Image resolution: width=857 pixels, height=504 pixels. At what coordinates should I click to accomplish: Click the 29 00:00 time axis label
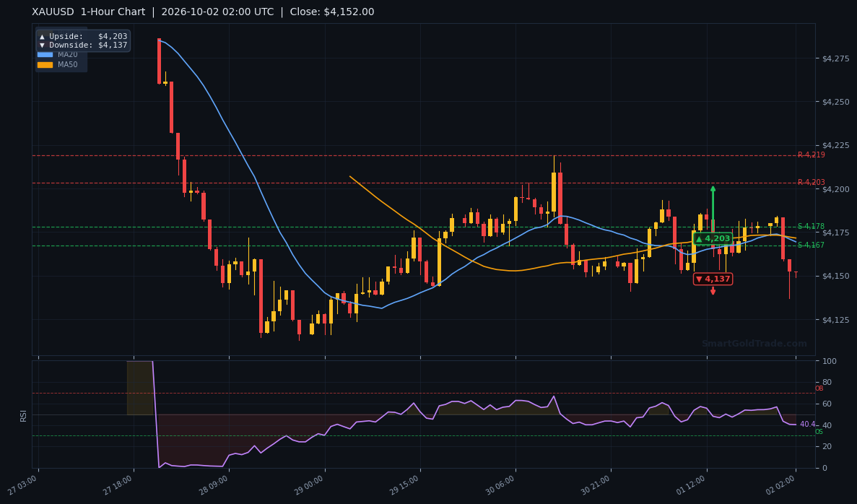click(x=309, y=485)
